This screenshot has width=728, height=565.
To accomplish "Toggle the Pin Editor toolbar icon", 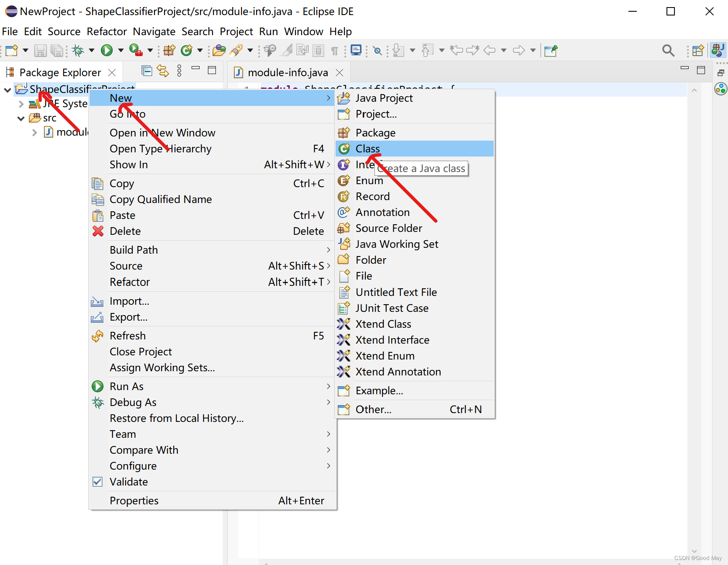I will 551,51.
